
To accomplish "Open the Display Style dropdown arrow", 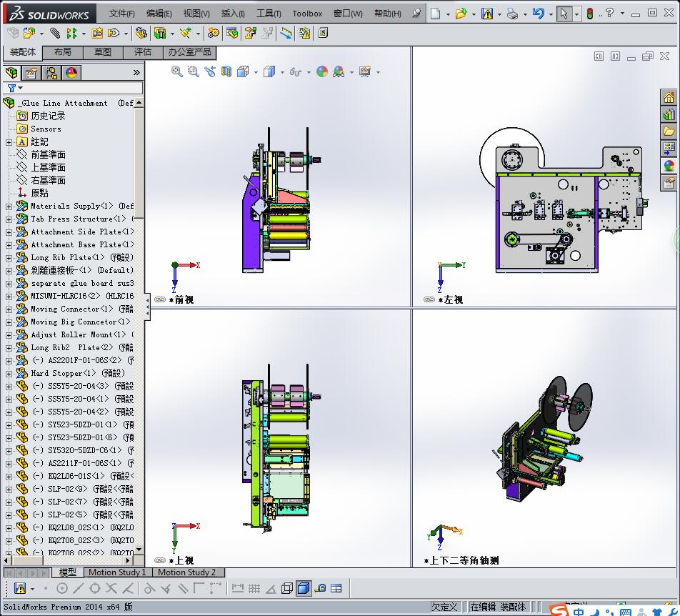I will coord(282,72).
